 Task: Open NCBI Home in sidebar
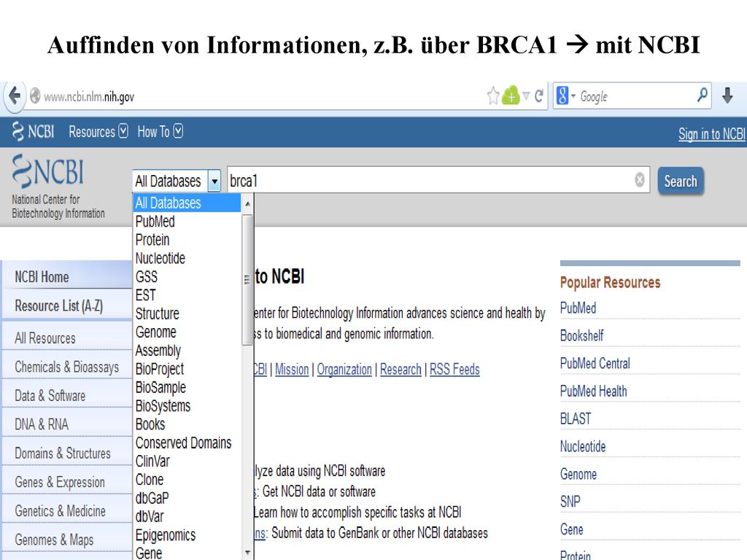click(67, 276)
